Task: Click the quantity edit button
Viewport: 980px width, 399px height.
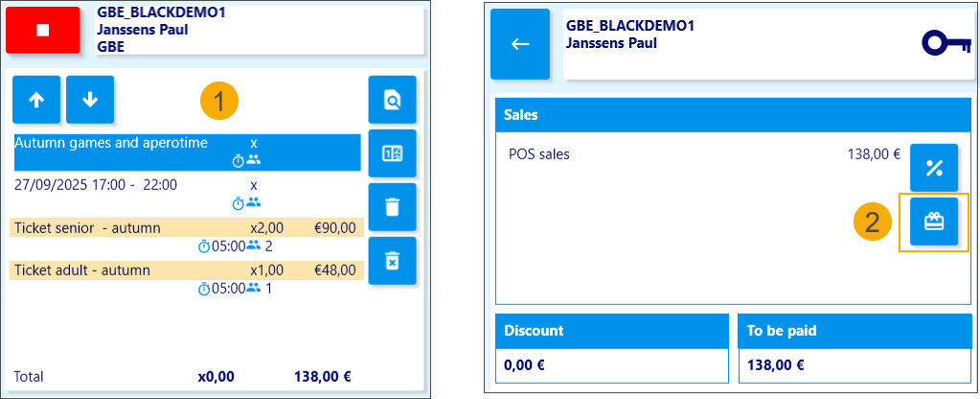Action: click(392, 153)
